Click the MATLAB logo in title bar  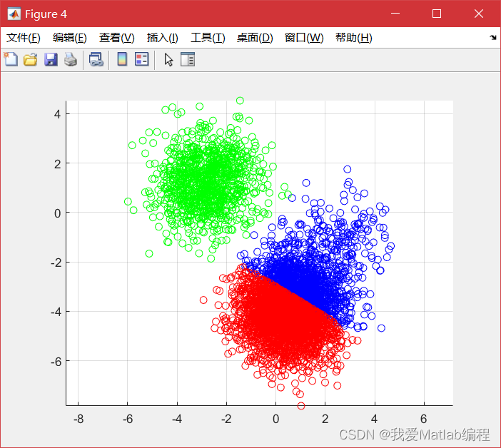click(14, 14)
